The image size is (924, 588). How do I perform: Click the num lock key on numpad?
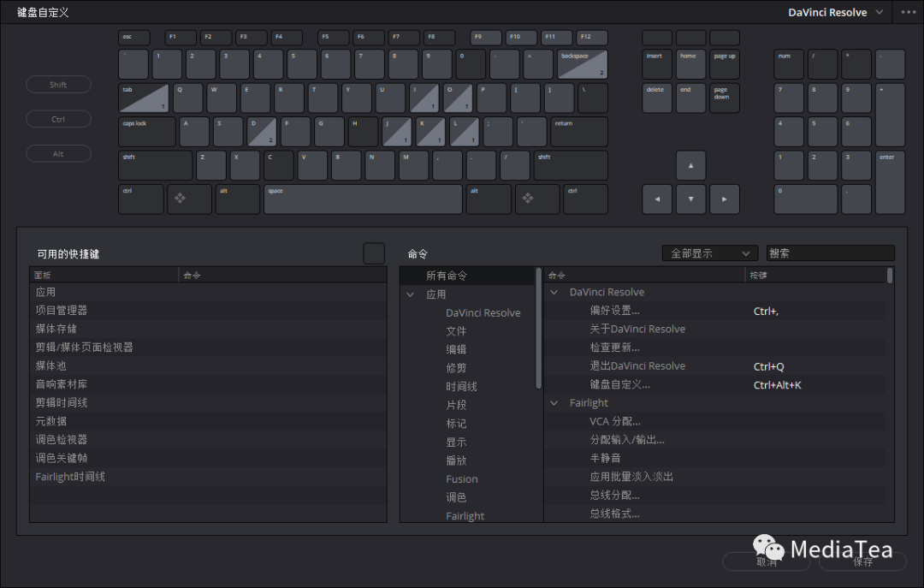point(789,64)
